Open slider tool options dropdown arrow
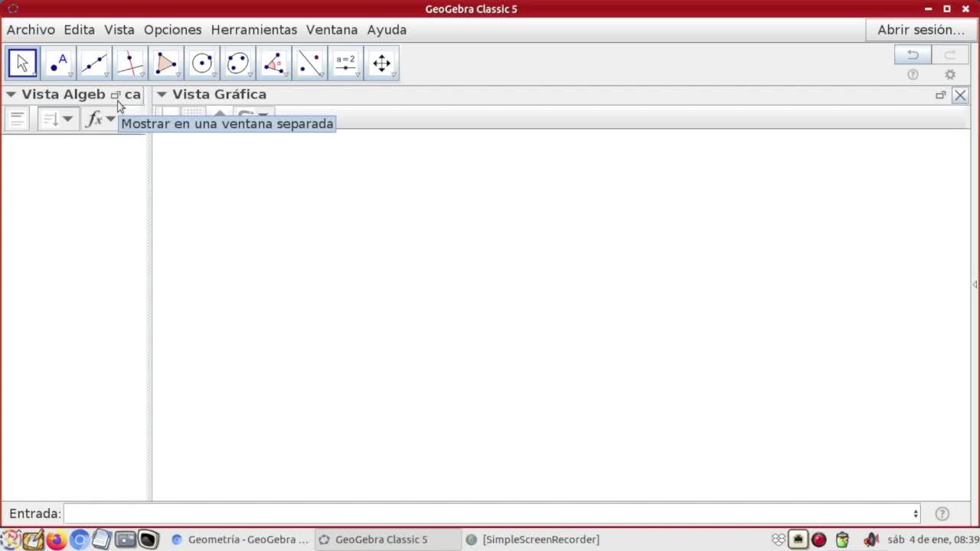Image resolution: width=980 pixels, height=551 pixels. [358, 75]
